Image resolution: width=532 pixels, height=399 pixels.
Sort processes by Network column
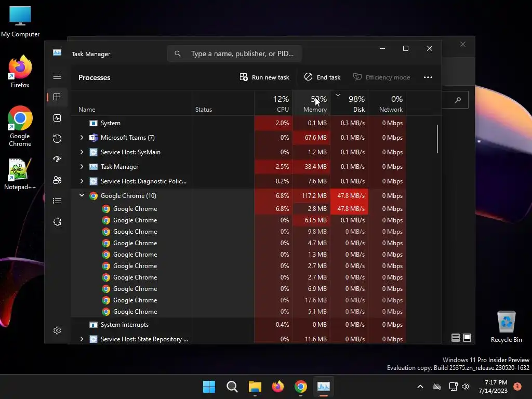(x=388, y=103)
